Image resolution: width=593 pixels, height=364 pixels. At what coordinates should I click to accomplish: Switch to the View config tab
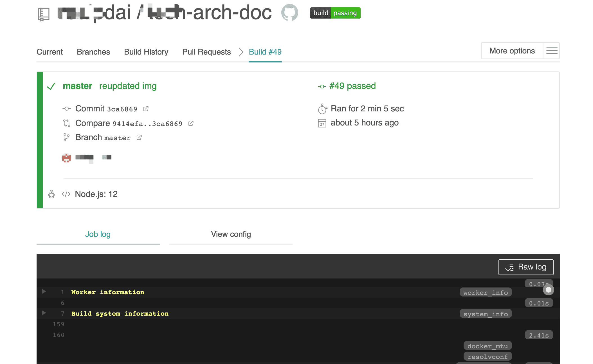pyautogui.click(x=231, y=234)
